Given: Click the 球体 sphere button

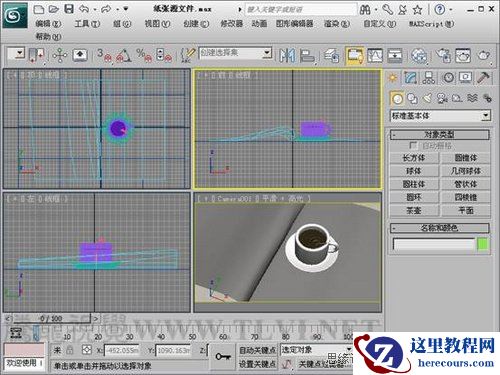Looking at the screenshot, I should point(414,171).
